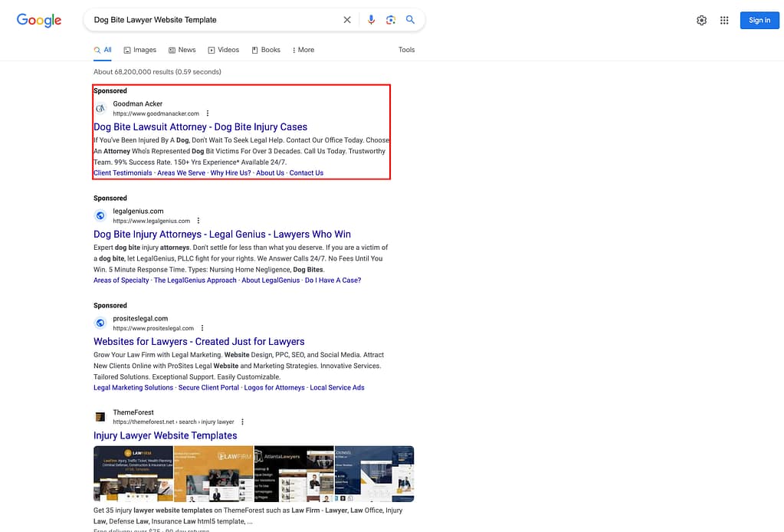Click the Sign in button
The image size is (784, 532).
[759, 21]
